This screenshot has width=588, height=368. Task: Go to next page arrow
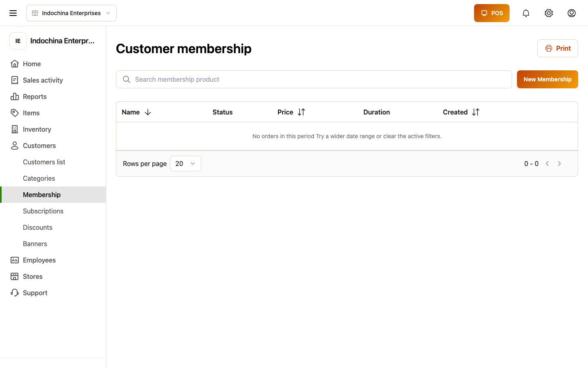coord(559,164)
